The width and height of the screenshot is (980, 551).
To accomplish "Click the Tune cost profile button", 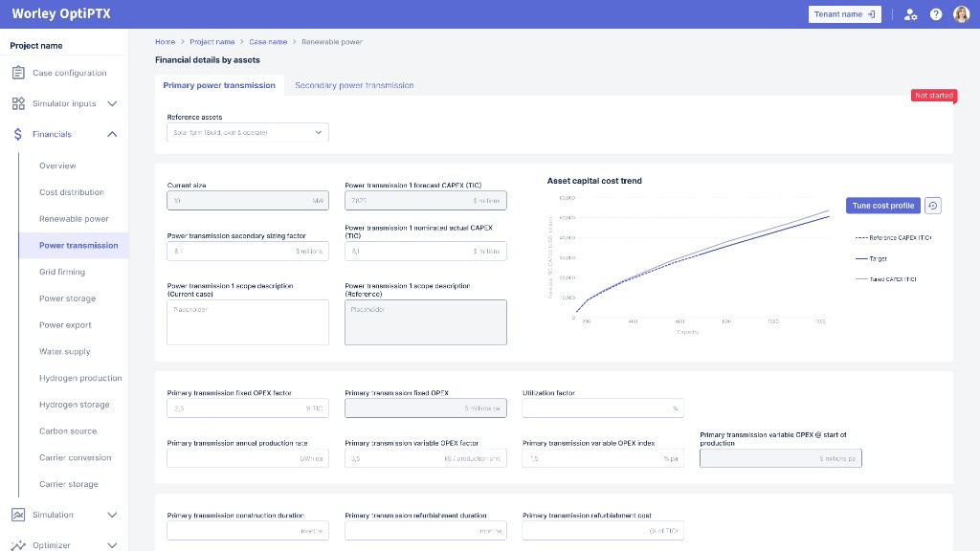I will [883, 206].
